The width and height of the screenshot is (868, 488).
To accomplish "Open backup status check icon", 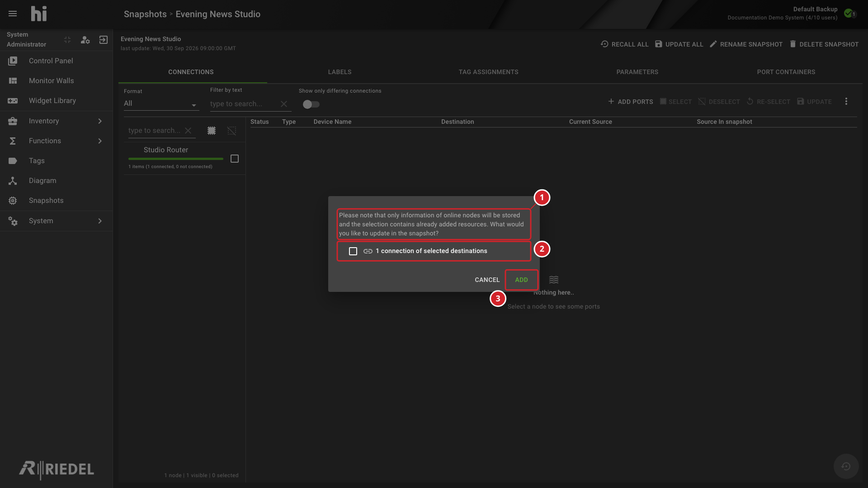I will tap(849, 13).
